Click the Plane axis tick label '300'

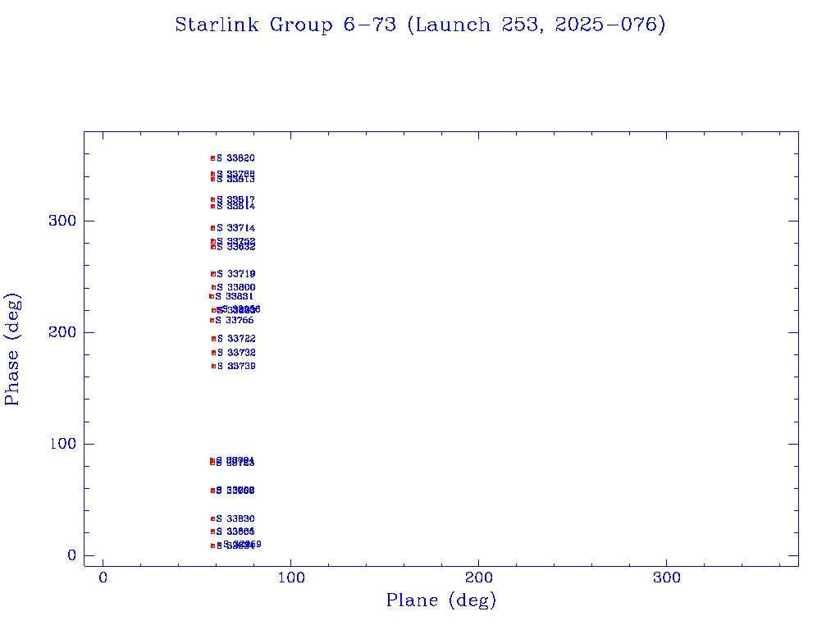coord(666,577)
